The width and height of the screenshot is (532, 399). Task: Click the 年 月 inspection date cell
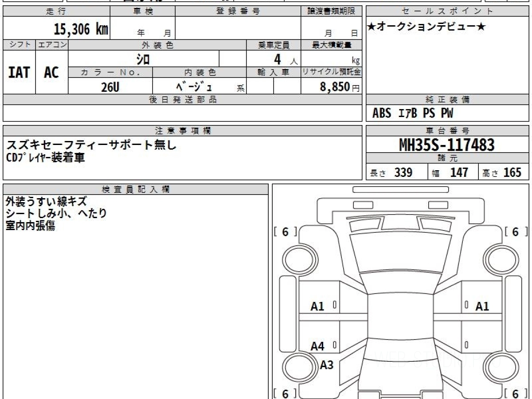143,28
